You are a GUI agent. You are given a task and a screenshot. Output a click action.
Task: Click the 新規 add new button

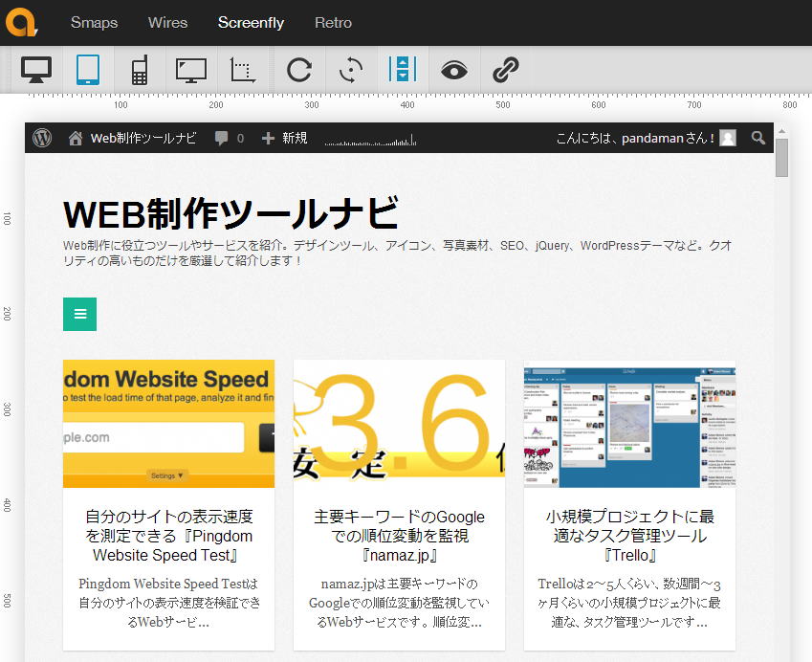click(x=285, y=138)
